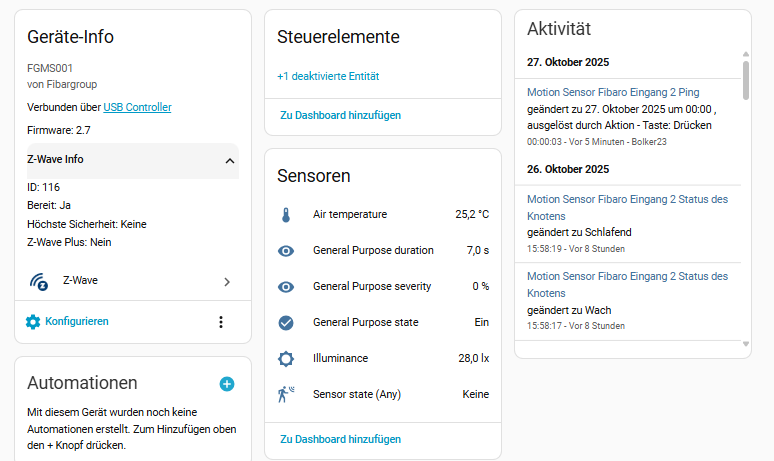Click the Aktivität panel scrollbar

(x=745, y=79)
